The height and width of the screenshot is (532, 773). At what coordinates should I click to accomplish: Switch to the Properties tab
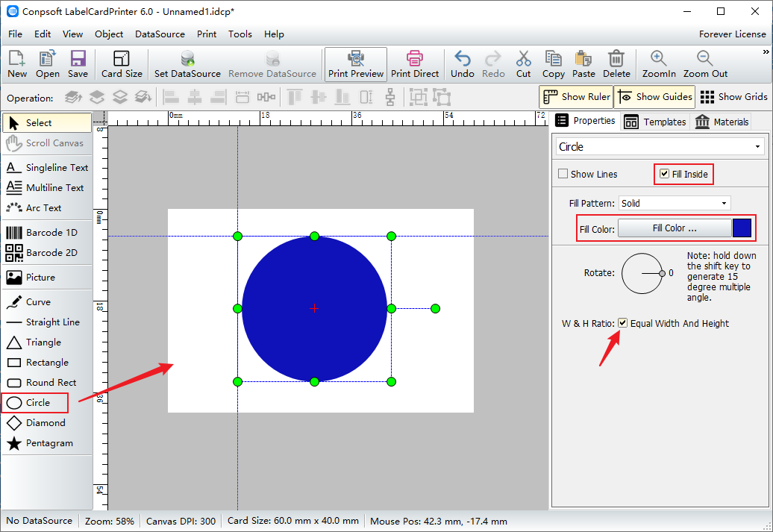(x=585, y=122)
